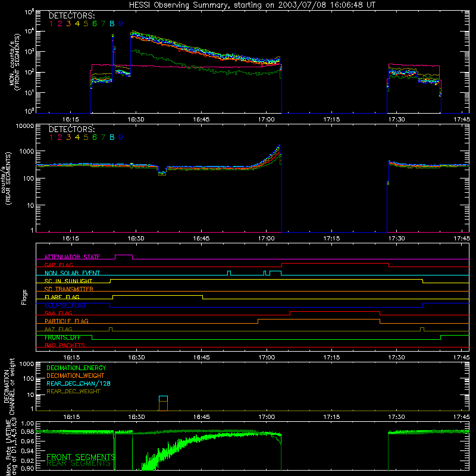The width and height of the screenshot is (476, 476).
Task: Select DETECTORS: label in front segments panel
Action: [72, 16]
